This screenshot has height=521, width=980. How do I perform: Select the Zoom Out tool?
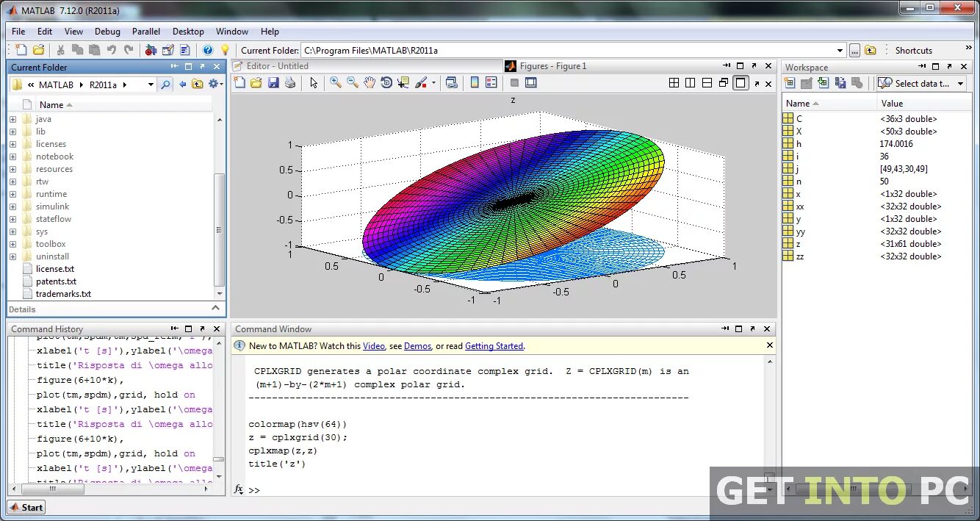click(x=353, y=82)
